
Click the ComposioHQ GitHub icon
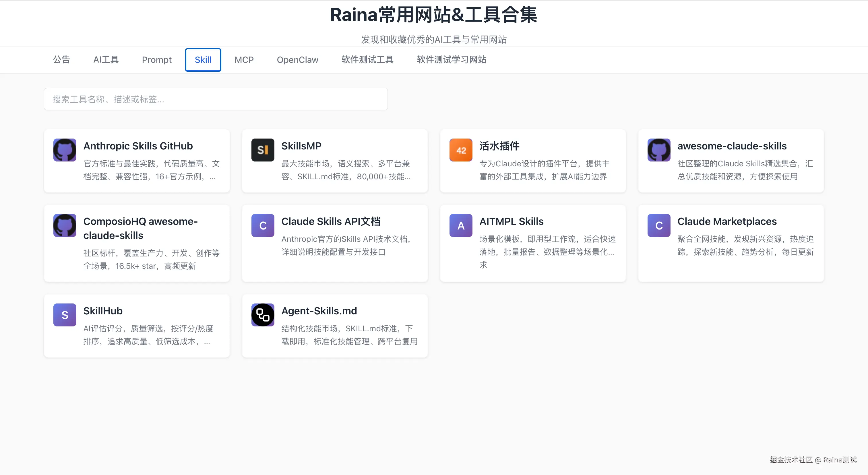(65, 225)
